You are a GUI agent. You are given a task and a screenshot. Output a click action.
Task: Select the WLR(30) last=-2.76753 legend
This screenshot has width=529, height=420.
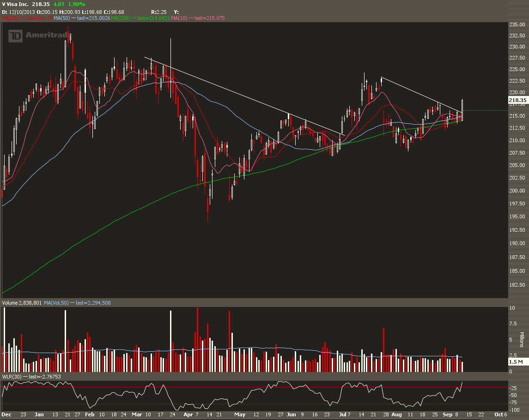[31, 377]
